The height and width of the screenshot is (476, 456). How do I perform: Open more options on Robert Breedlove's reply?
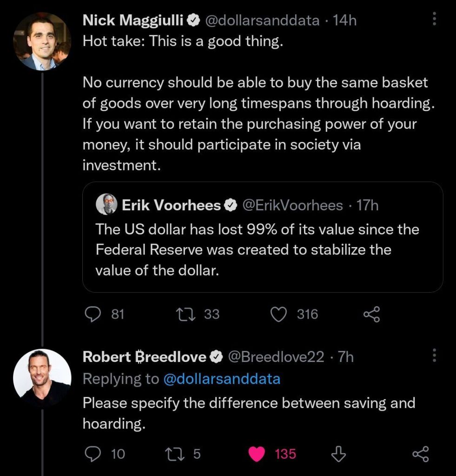click(434, 356)
